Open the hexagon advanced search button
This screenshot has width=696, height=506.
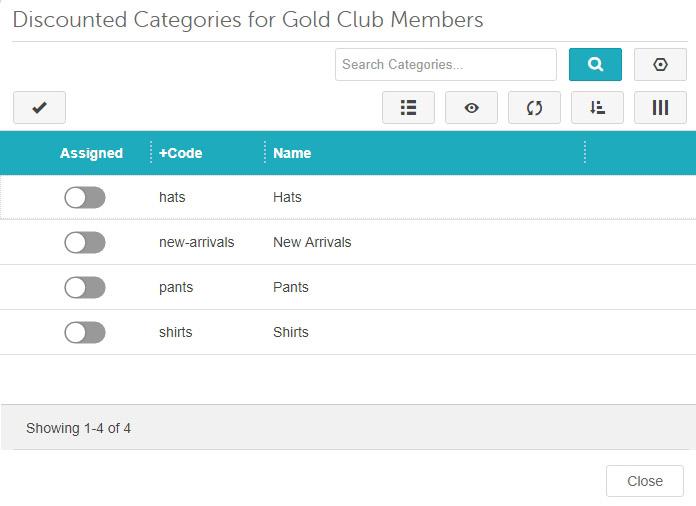click(660, 65)
